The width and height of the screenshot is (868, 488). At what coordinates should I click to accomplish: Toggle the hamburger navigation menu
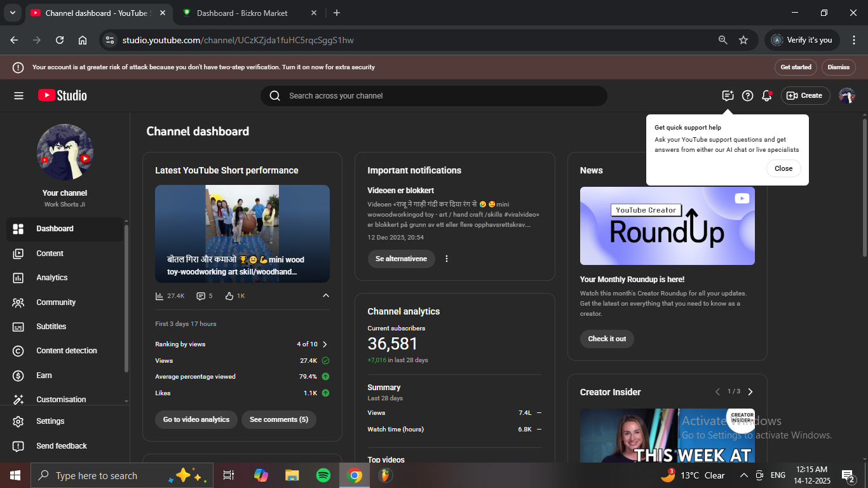18,95
